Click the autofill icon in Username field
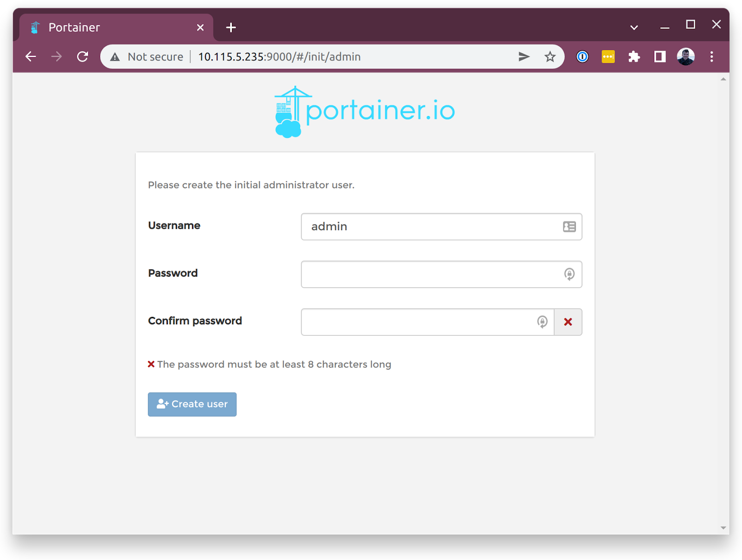 pyautogui.click(x=569, y=226)
